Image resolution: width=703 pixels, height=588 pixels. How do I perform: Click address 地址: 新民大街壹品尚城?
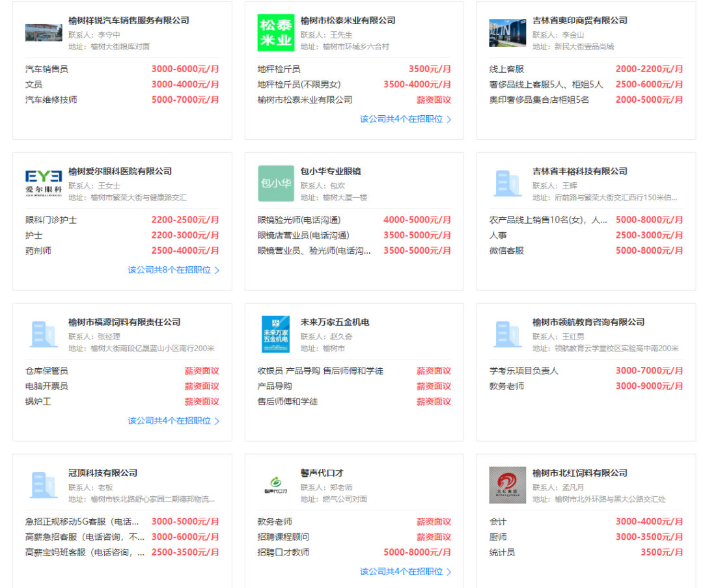coord(573,47)
